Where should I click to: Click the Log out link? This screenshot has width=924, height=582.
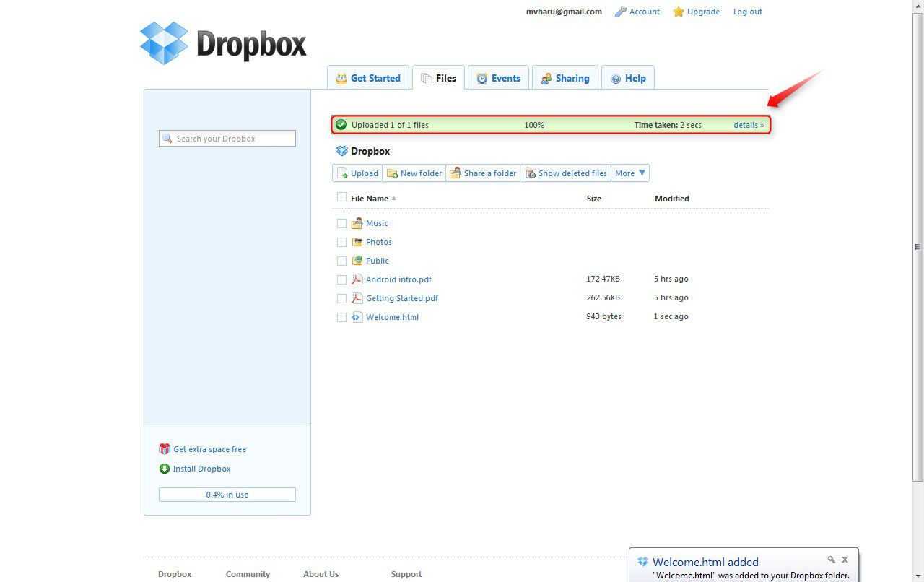748,12
